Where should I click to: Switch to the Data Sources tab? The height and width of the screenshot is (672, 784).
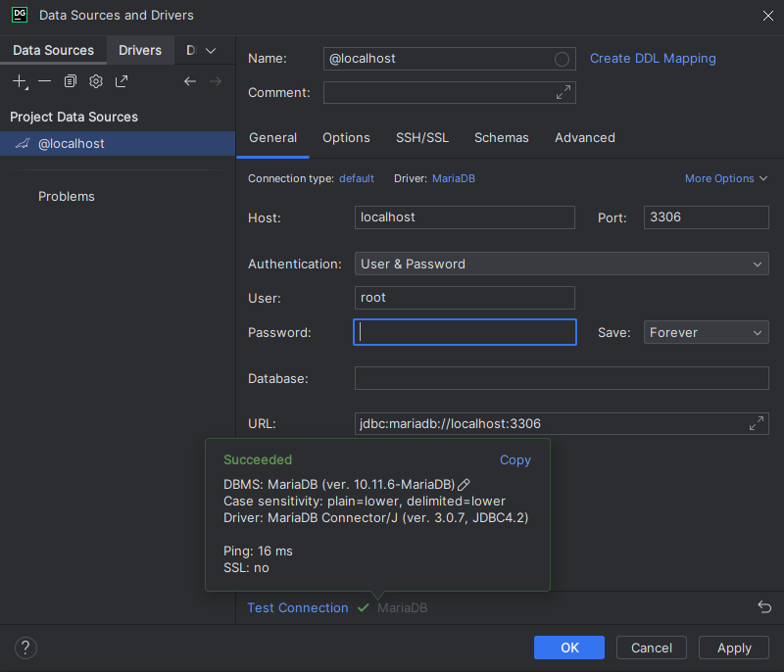(x=54, y=50)
